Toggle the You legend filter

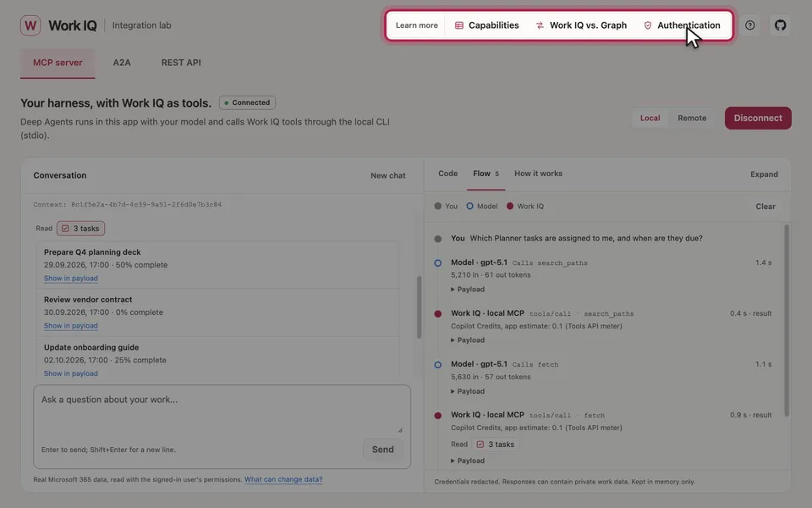pyautogui.click(x=446, y=207)
